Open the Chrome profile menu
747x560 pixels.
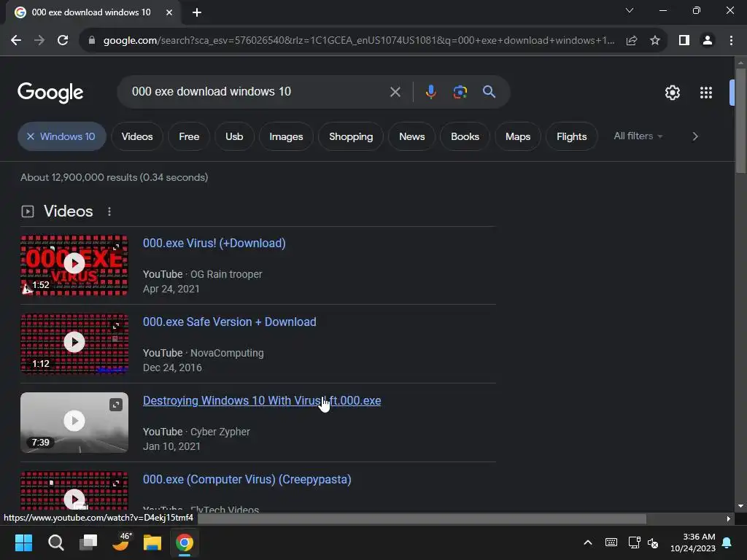[x=708, y=41]
